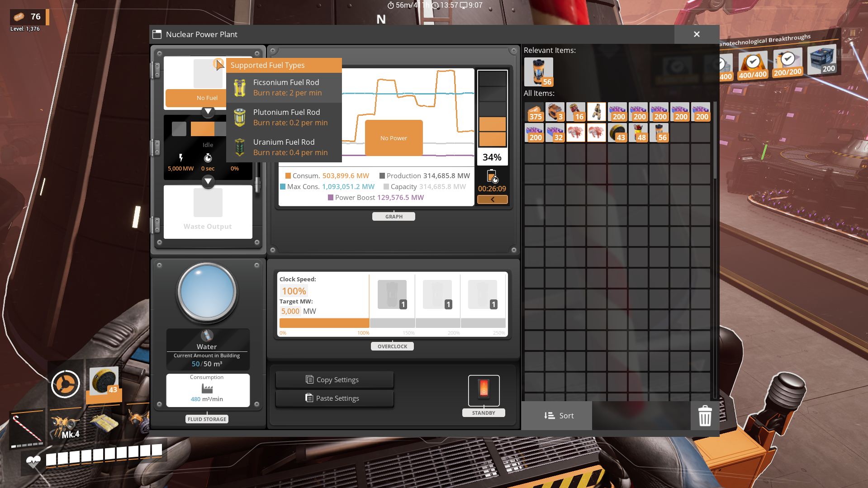The image size is (868, 488).
Task: Select the item stack of 3
Action: tap(555, 112)
